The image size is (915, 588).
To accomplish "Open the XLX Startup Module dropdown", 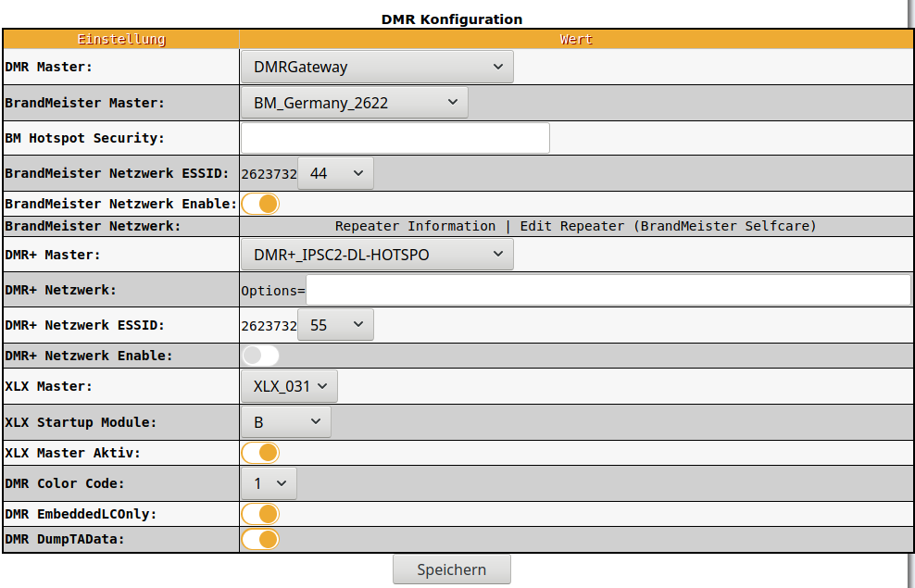I will coord(286,421).
